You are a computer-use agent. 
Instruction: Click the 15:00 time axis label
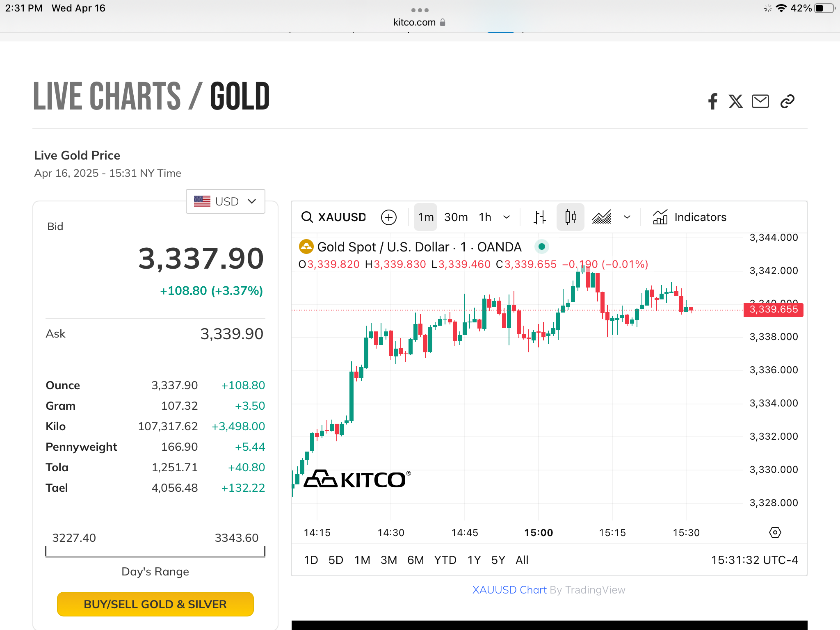tap(539, 533)
